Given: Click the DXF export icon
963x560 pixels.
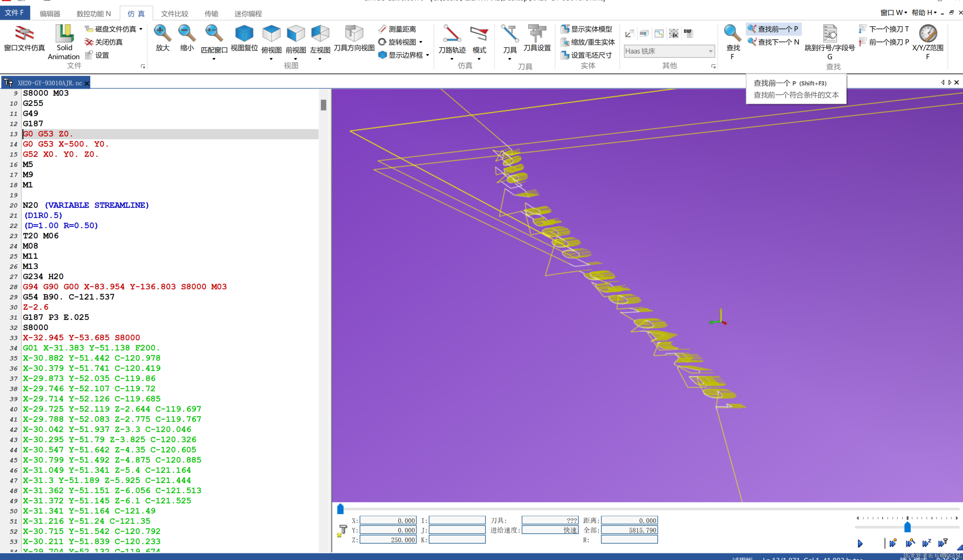Looking at the screenshot, I should coord(688,34).
